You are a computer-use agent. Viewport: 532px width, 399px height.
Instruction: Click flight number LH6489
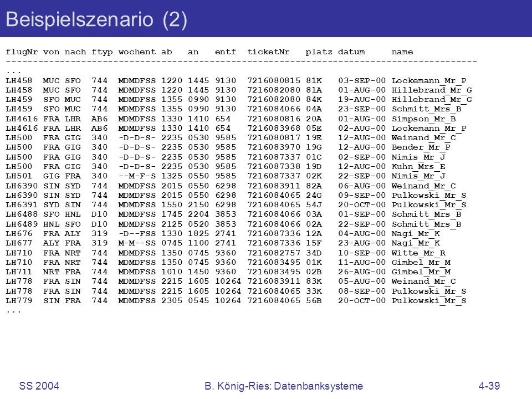[x=22, y=224]
